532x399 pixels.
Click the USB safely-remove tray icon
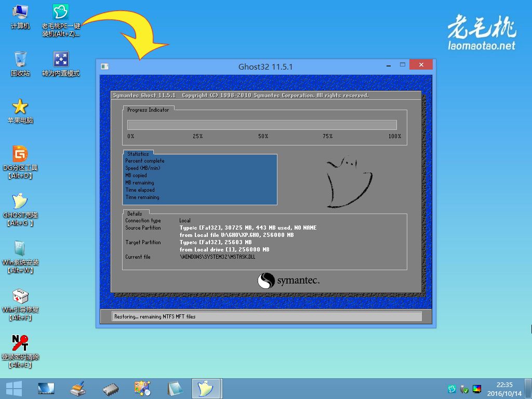464,389
